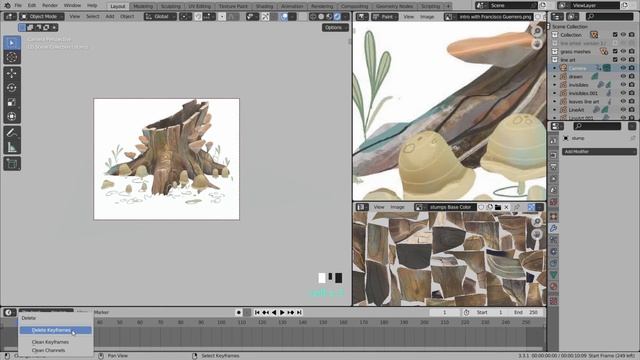Click pan hand gizmo in Paint image editor
This screenshot has width=640, height=360.
[x=537, y=44]
